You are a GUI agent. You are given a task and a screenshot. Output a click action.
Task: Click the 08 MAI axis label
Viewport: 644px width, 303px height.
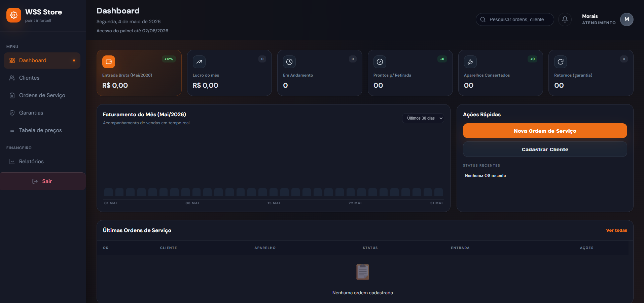[x=192, y=203]
